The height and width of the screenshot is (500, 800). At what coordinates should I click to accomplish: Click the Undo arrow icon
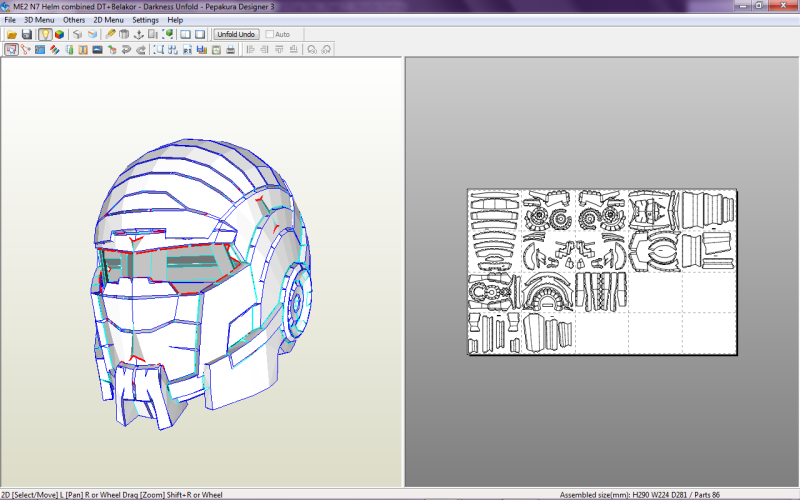pyautogui.click(x=126, y=49)
